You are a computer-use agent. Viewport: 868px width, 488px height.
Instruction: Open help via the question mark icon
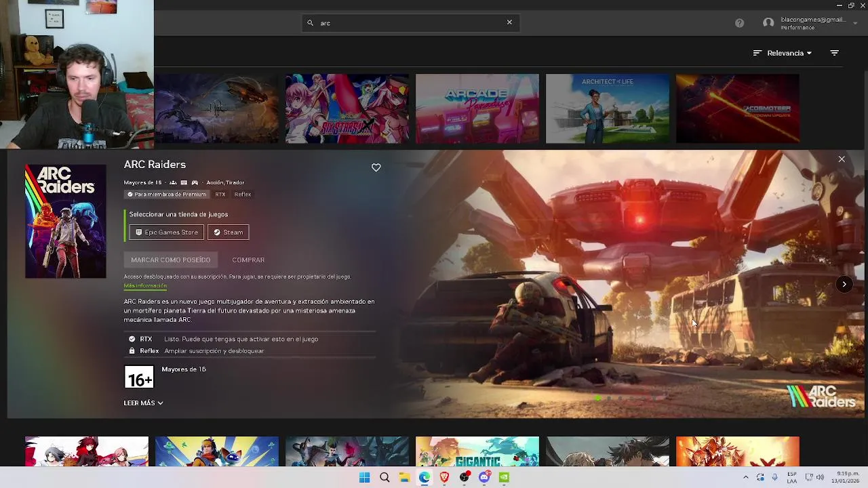pos(739,23)
